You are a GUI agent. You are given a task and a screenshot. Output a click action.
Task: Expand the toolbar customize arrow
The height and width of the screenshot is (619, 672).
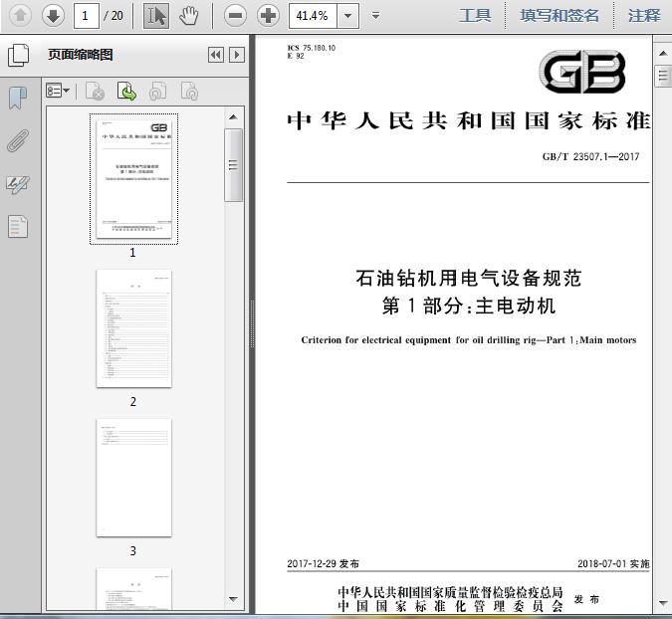[x=375, y=15]
